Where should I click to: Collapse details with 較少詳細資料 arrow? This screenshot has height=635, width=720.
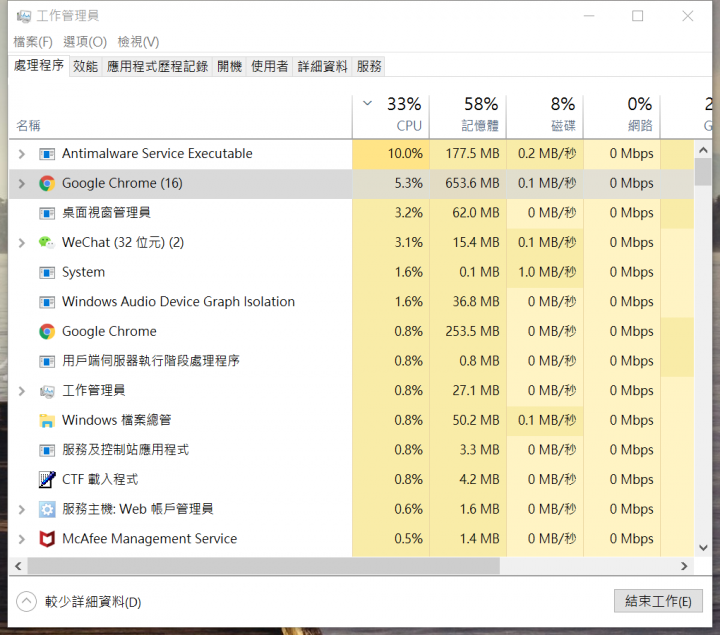(x=26, y=601)
